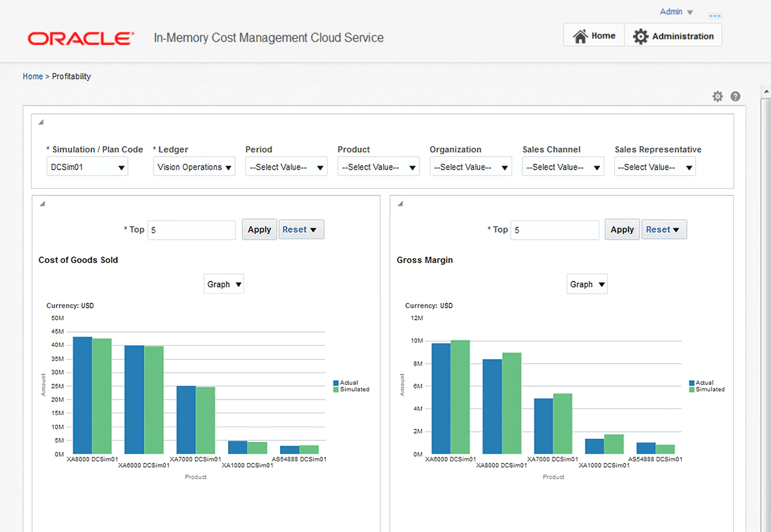Click the Top input field in Gross Margin

pos(554,230)
